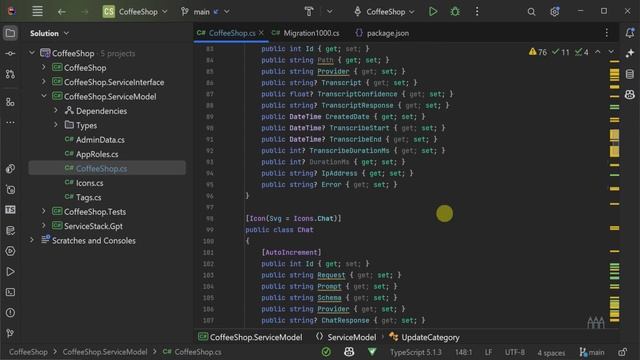Open the Git tool window
640x360 pixels.
(10, 333)
